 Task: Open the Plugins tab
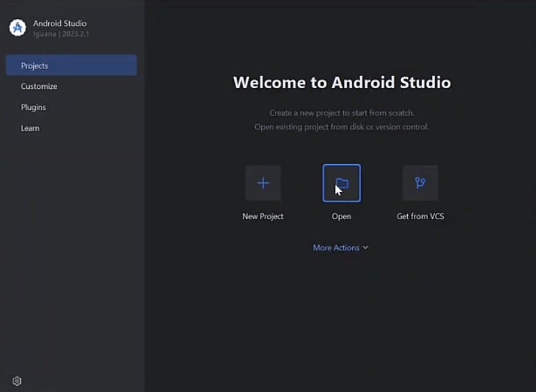pos(33,107)
